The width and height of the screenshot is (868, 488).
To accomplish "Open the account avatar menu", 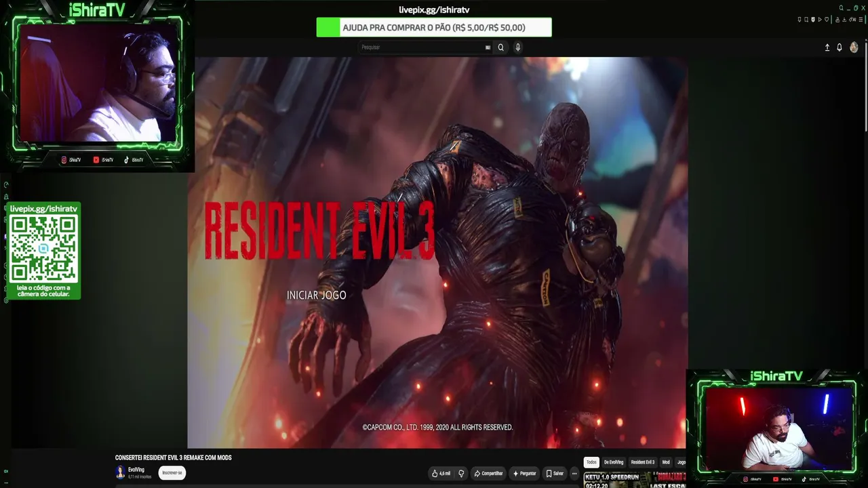I will [854, 47].
